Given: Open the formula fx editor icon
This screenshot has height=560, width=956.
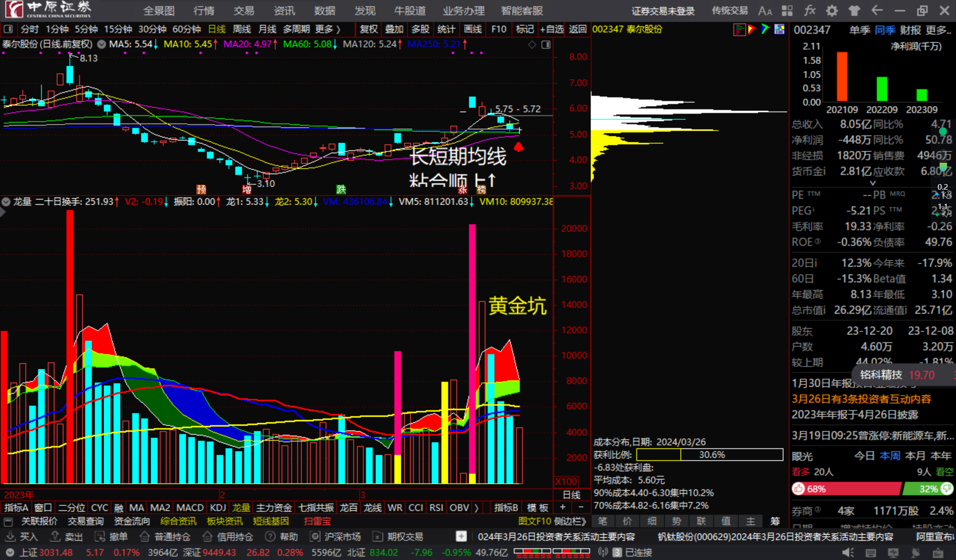Looking at the screenshot, I should point(810,10).
